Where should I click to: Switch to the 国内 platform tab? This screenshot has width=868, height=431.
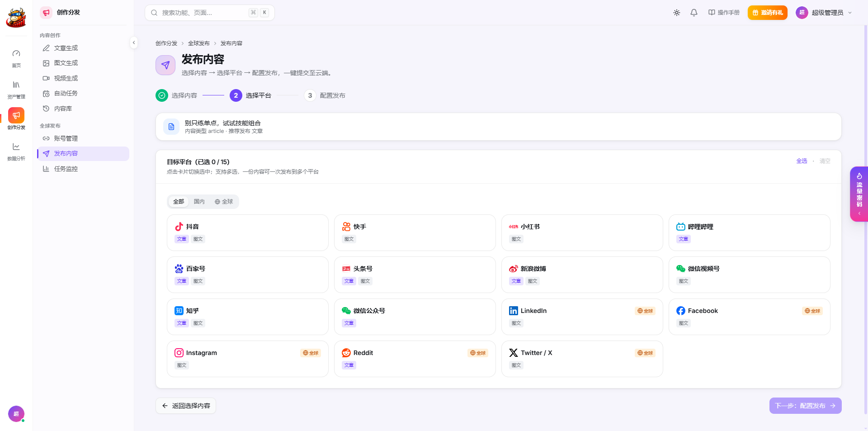click(x=199, y=202)
